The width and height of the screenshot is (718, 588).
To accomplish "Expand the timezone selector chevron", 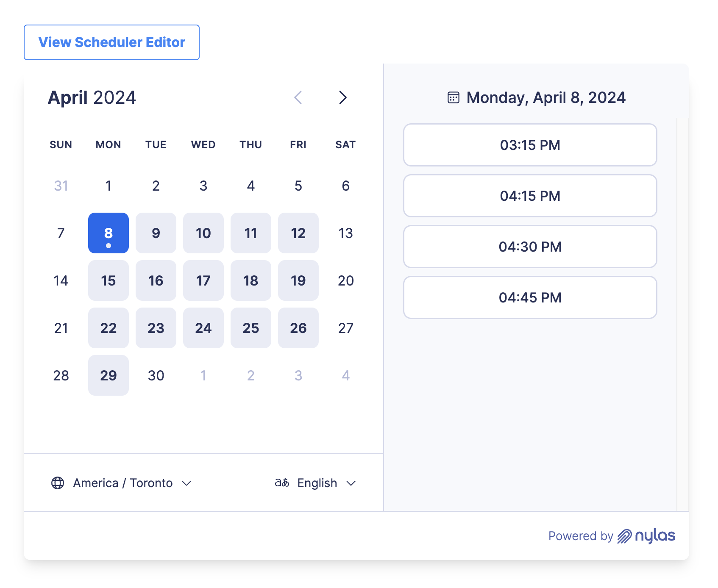I will tap(187, 483).
